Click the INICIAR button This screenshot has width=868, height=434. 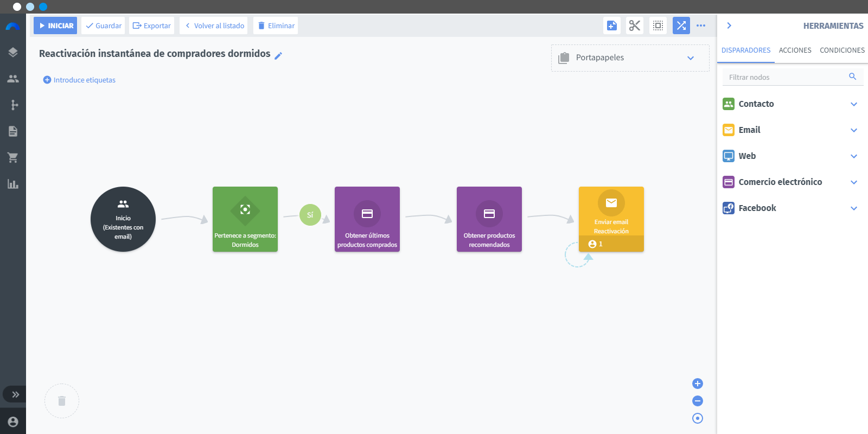click(x=55, y=25)
